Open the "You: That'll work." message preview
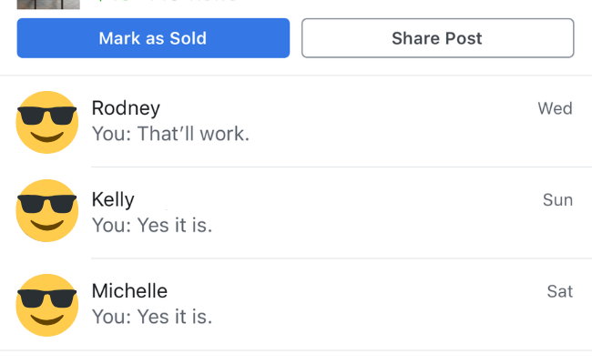 [x=170, y=134]
